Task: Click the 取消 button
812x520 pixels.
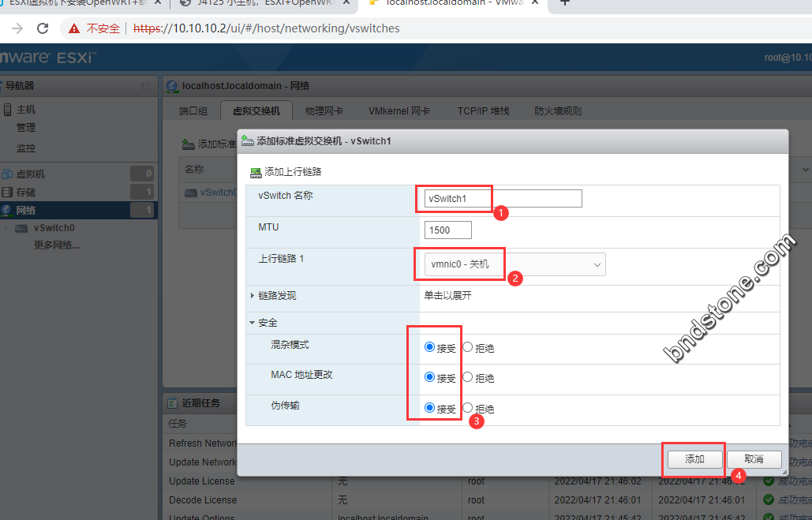Action: [x=754, y=459]
